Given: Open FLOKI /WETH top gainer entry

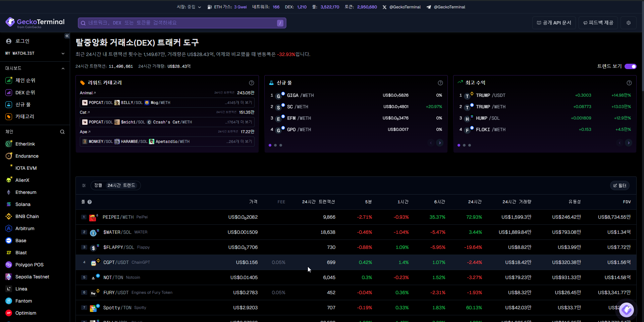Looking at the screenshot, I should 545,130.
